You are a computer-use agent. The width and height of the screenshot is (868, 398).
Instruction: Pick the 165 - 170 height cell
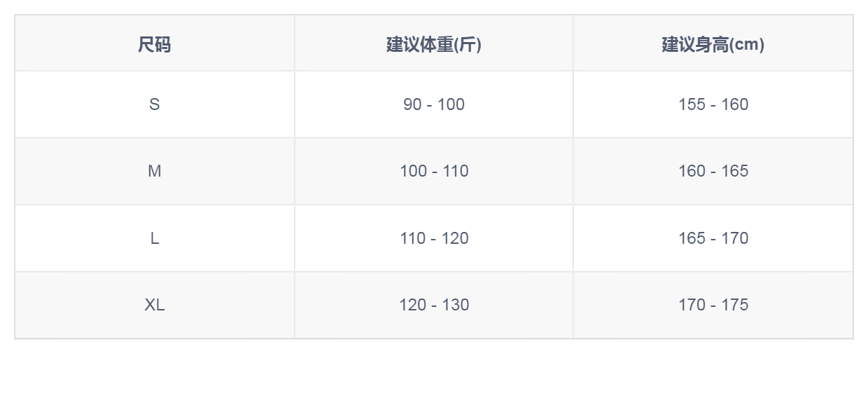713,238
